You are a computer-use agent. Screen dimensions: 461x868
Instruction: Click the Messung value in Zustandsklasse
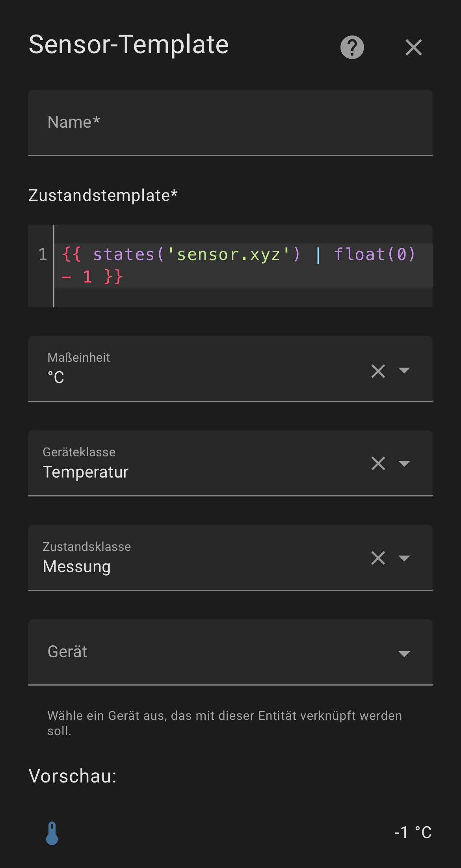tap(77, 567)
